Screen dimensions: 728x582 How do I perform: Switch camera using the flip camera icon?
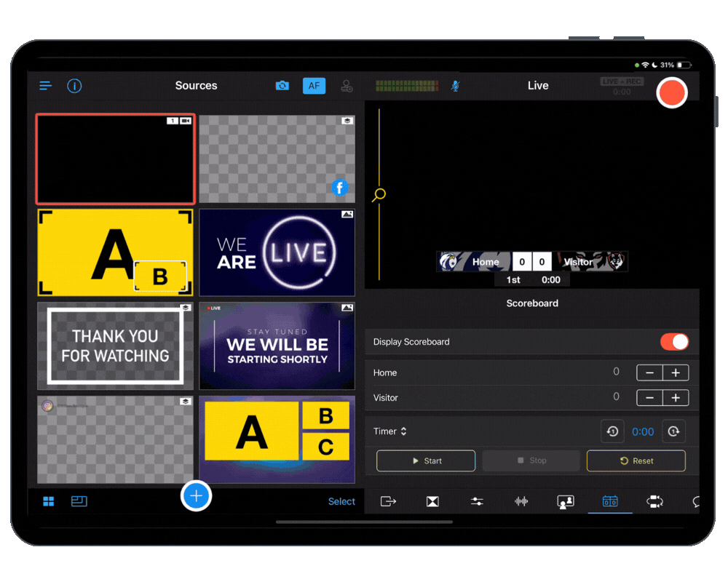pos(282,86)
